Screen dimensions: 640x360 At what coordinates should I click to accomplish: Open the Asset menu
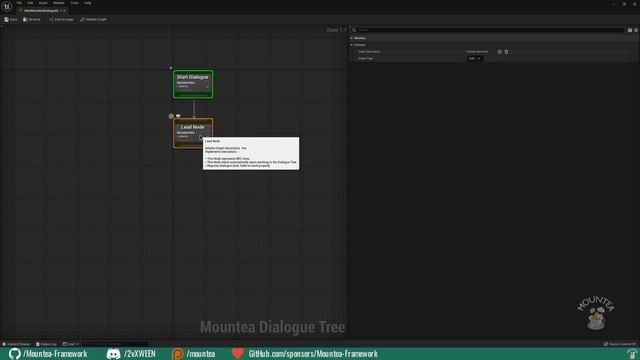click(43, 3)
